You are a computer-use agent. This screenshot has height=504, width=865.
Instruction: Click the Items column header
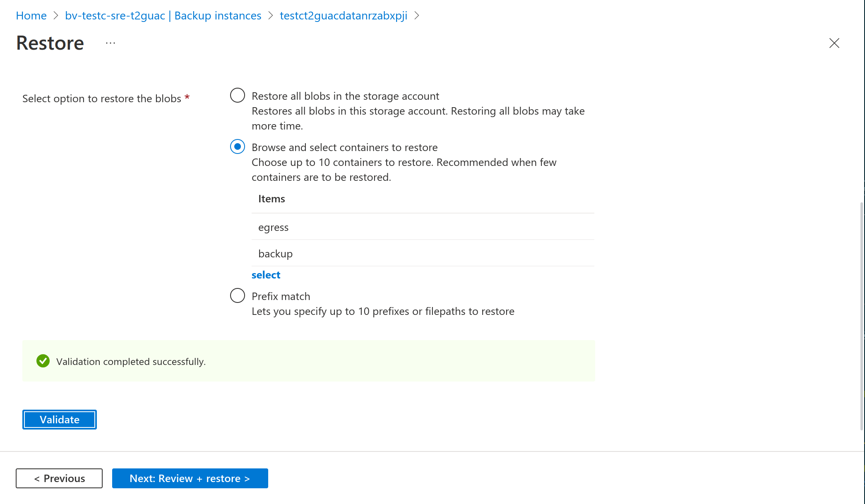272,199
